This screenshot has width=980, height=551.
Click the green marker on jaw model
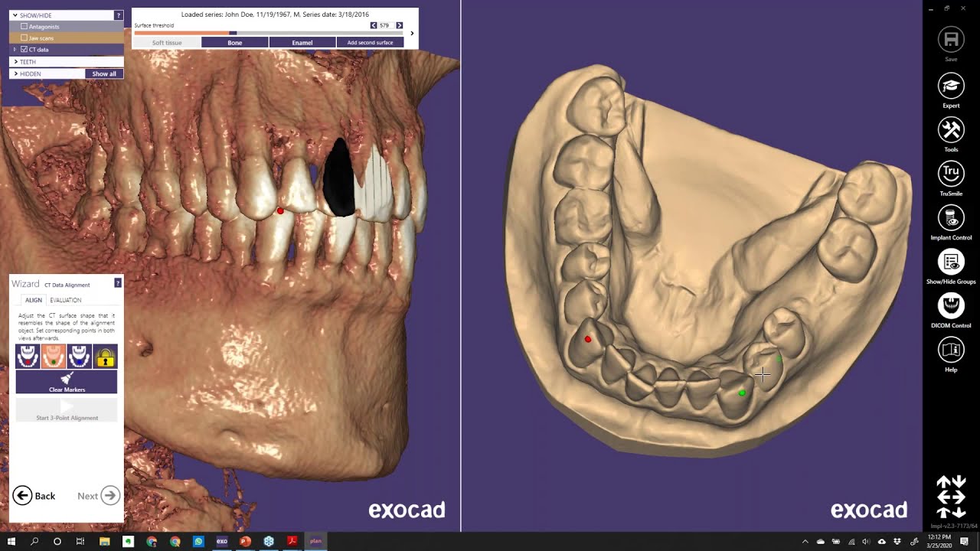point(742,393)
